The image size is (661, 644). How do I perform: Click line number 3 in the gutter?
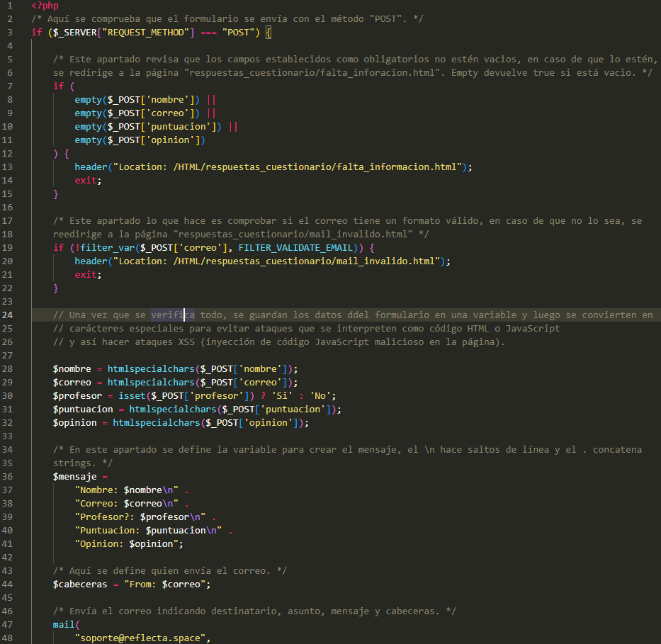pyautogui.click(x=10, y=33)
